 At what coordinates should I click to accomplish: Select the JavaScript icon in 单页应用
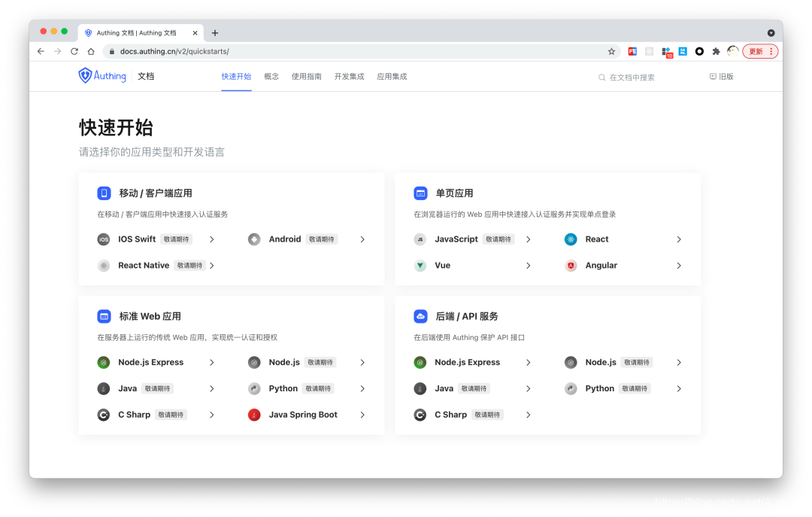(420, 239)
